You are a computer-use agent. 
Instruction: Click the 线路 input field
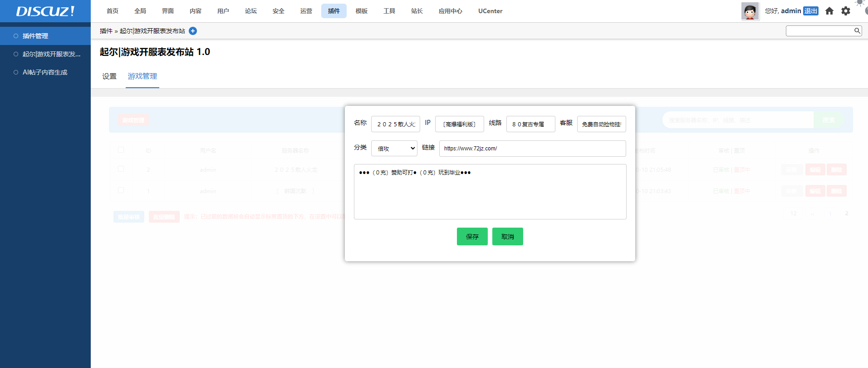tap(531, 124)
